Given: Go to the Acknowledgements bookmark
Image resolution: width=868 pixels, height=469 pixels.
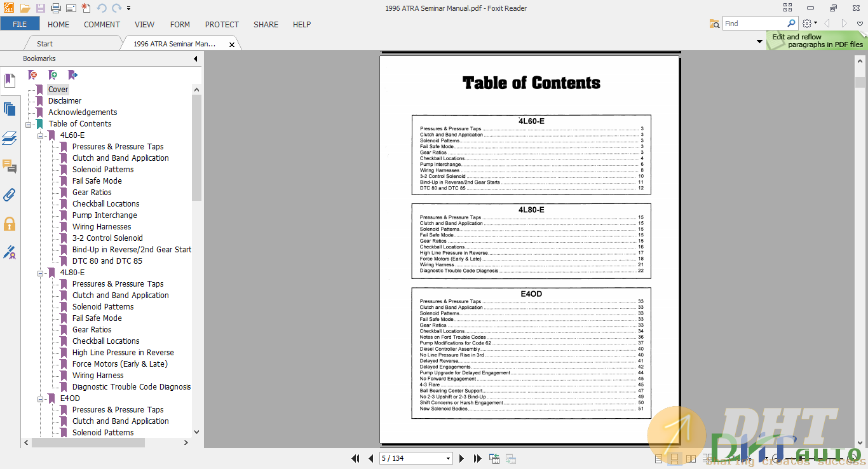Looking at the screenshot, I should click(x=83, y=112).
